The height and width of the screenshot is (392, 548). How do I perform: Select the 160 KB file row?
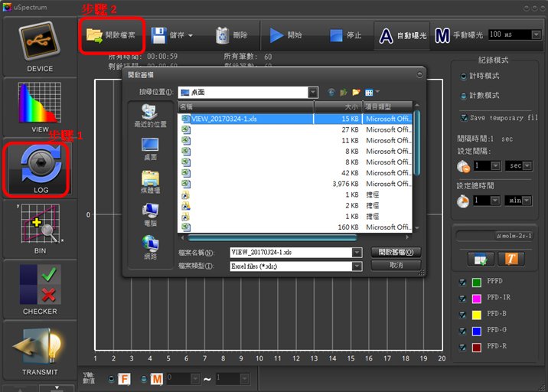pyautogui.click(x=295, y=227)
